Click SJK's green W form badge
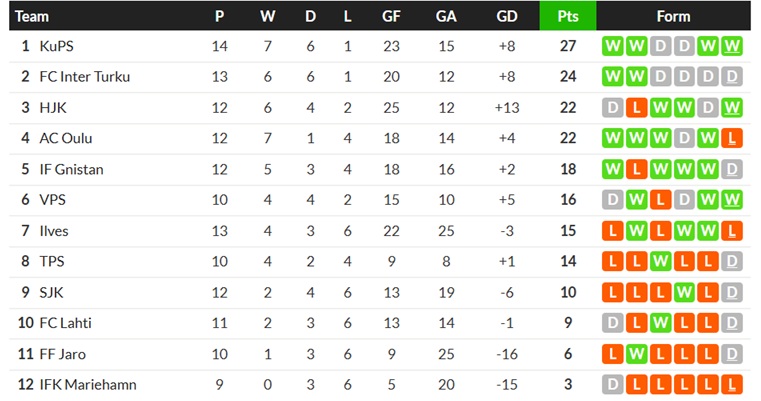The height and width of the screenshot is (401, 761). pos(684,292)
